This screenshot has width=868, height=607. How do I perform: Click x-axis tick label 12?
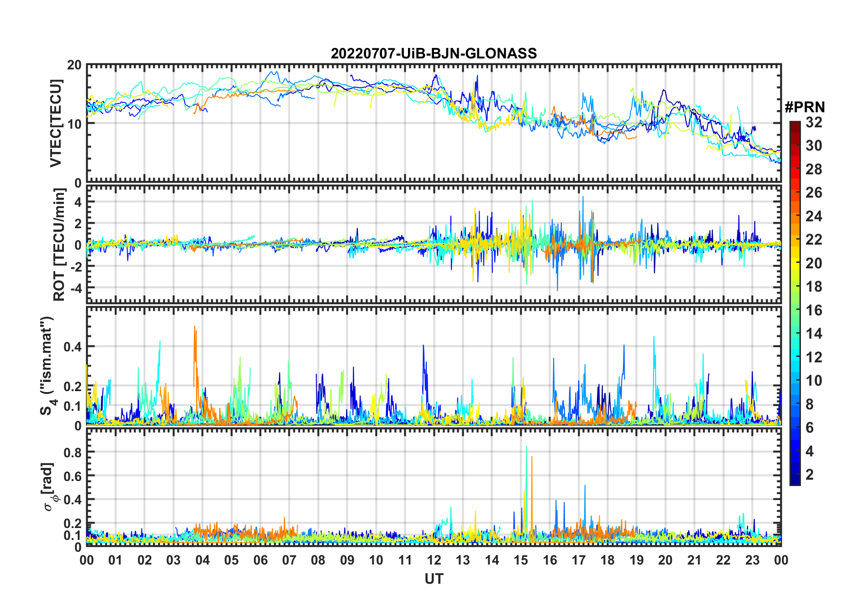click(434, 560)
